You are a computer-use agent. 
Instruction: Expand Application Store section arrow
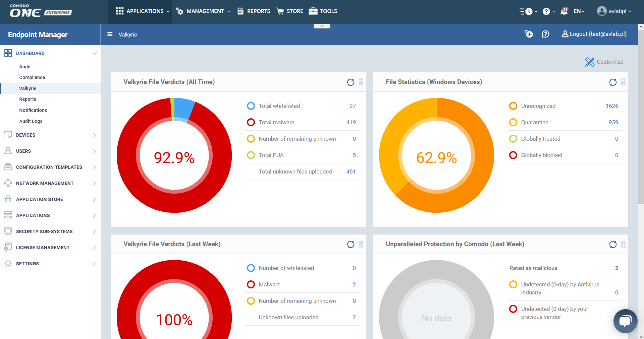click(95, 199)
